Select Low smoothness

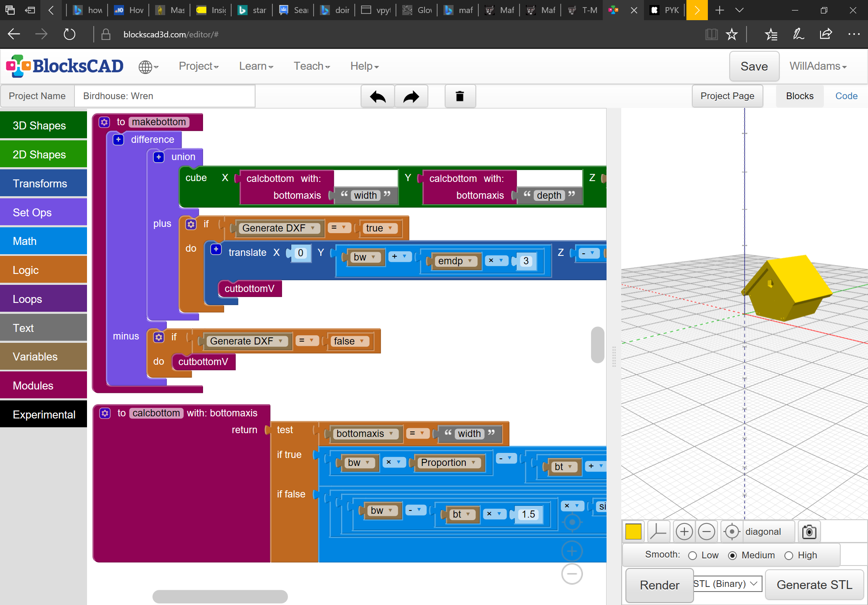[x=692, y=555]
